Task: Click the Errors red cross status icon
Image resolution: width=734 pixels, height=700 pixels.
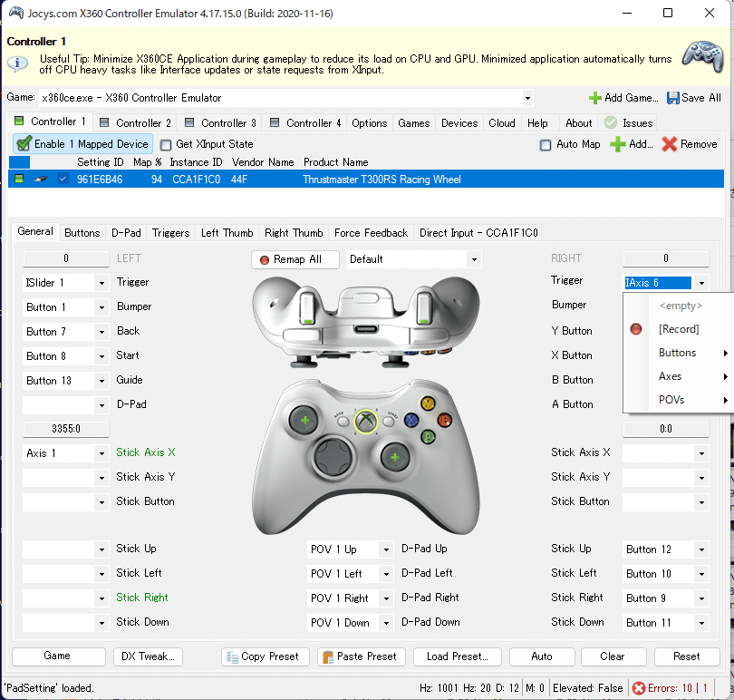Action: click(x=639, y=688)
